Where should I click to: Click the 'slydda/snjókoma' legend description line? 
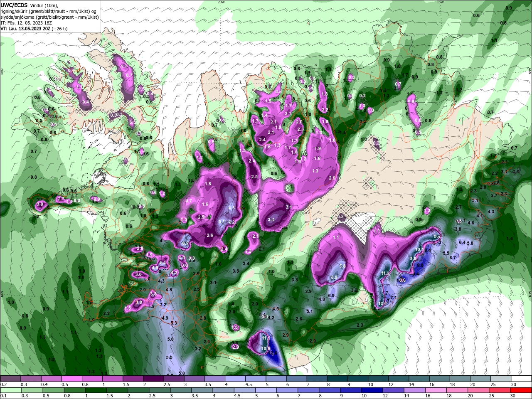tap(49, 17)
